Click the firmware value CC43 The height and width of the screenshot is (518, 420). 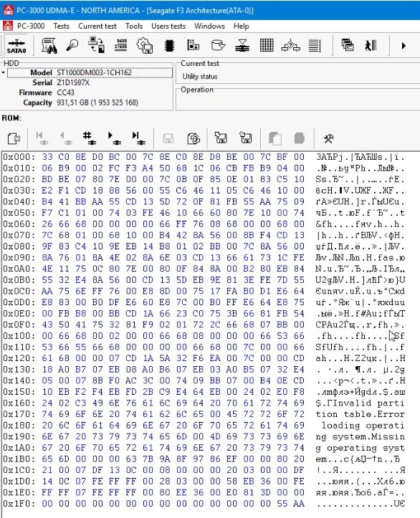[65, 92]
